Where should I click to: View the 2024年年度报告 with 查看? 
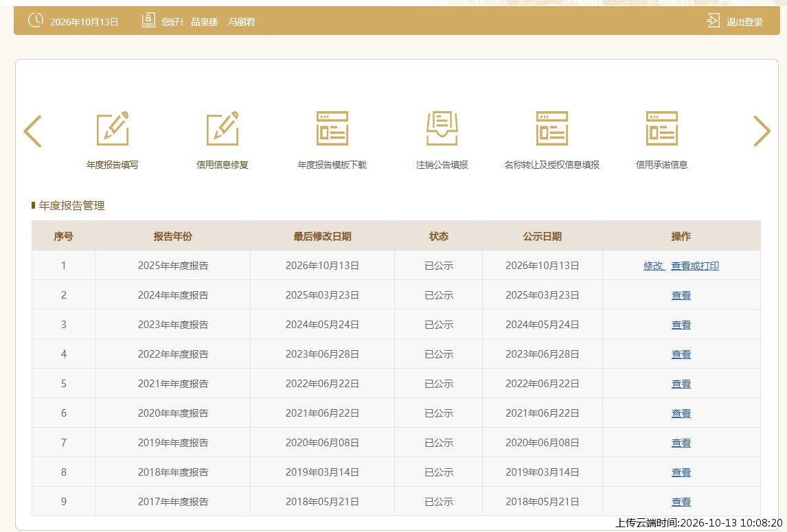tap(681, 295)
